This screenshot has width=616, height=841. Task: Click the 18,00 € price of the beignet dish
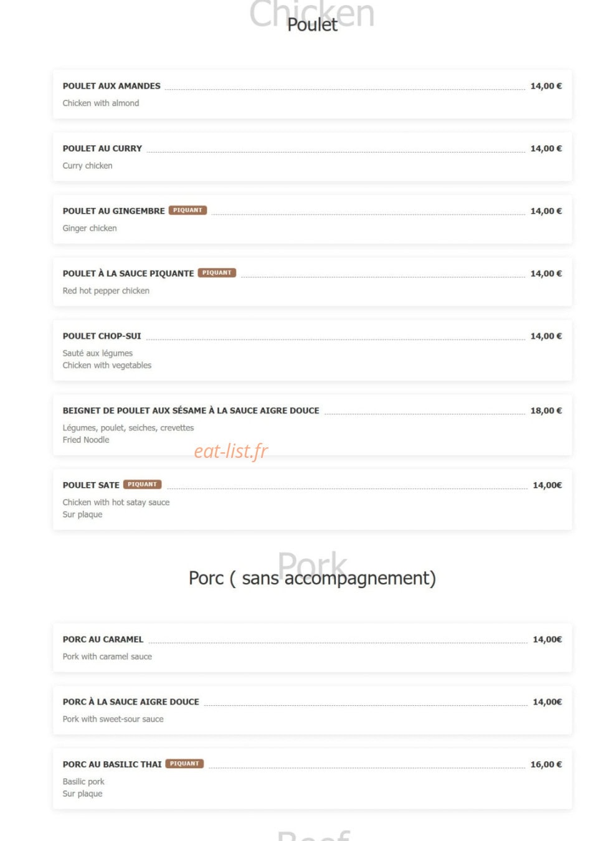(x=546, y=411)
